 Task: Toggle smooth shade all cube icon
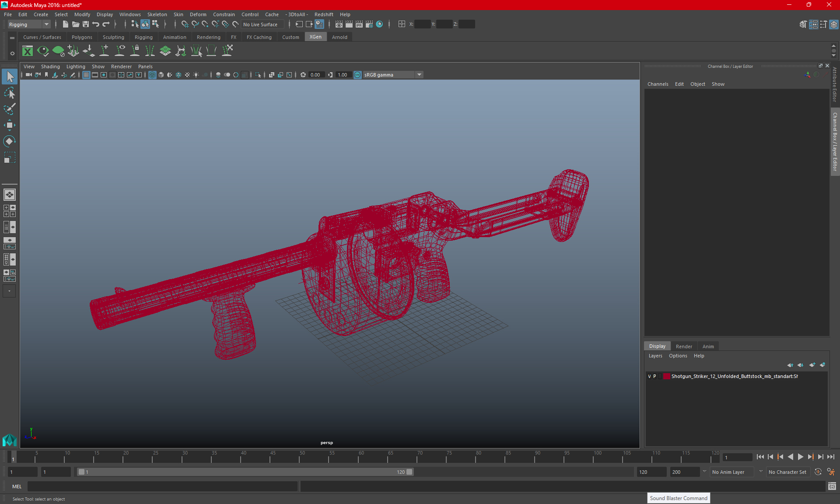click(161, 75)
